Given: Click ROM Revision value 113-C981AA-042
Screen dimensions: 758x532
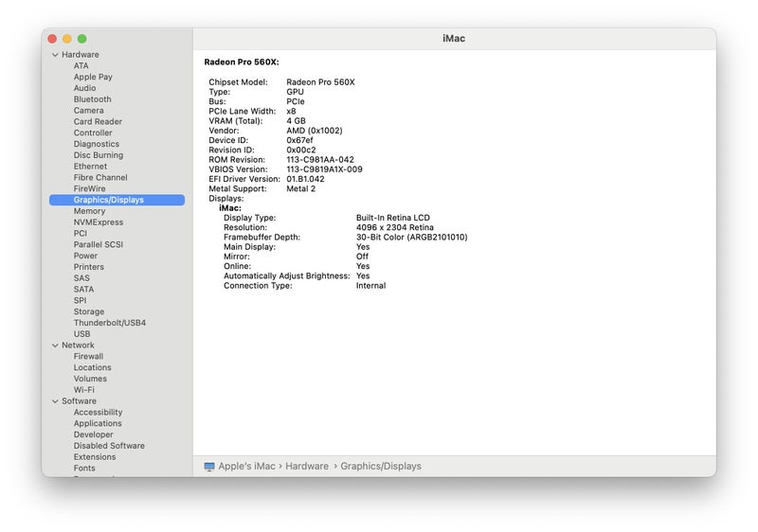Looking at the screenshot, I should (x=320, y=159).
